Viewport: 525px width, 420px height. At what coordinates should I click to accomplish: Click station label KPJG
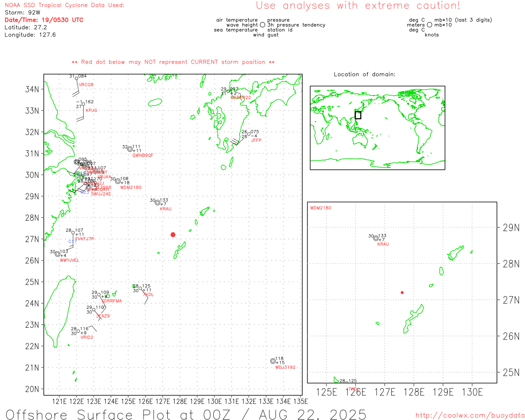91,110
